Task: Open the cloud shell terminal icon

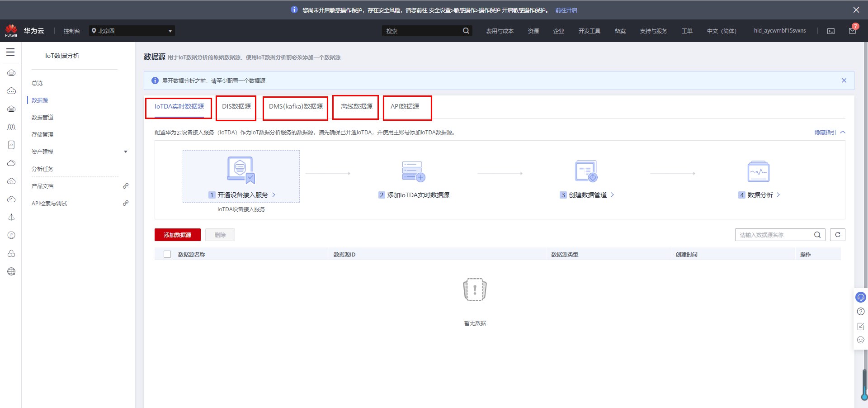Action: [831, 31]
